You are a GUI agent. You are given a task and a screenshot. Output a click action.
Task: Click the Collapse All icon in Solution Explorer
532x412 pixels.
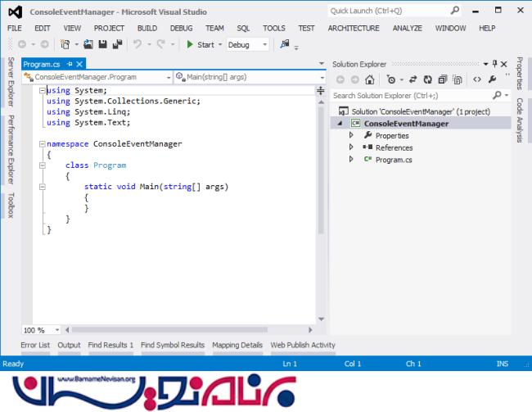pos(442,79)
